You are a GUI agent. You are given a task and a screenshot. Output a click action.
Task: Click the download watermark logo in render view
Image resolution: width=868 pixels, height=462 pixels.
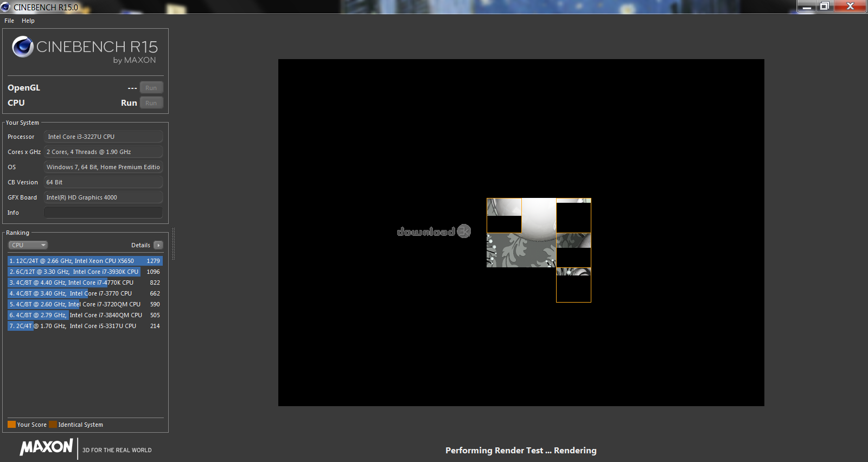click(x=433, y=232)
